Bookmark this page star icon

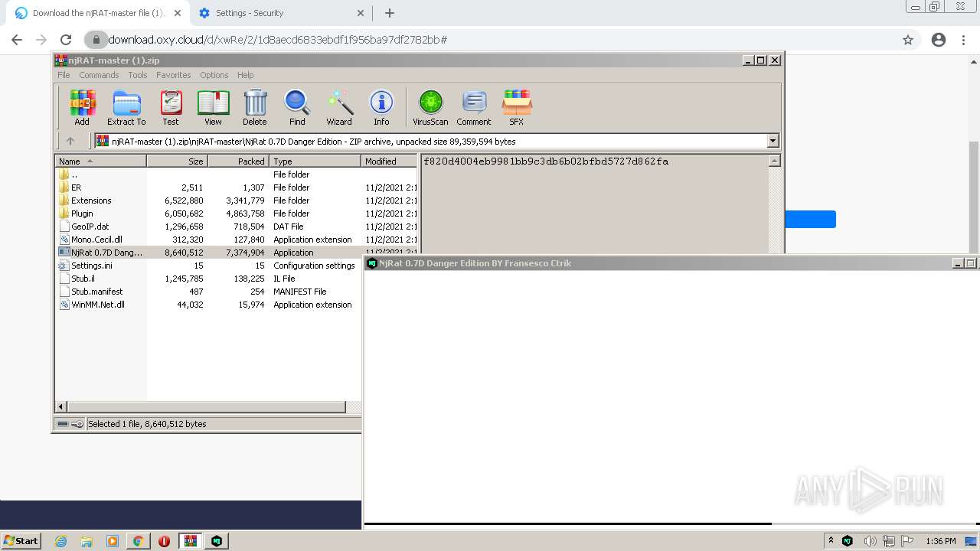pos(908,40)
